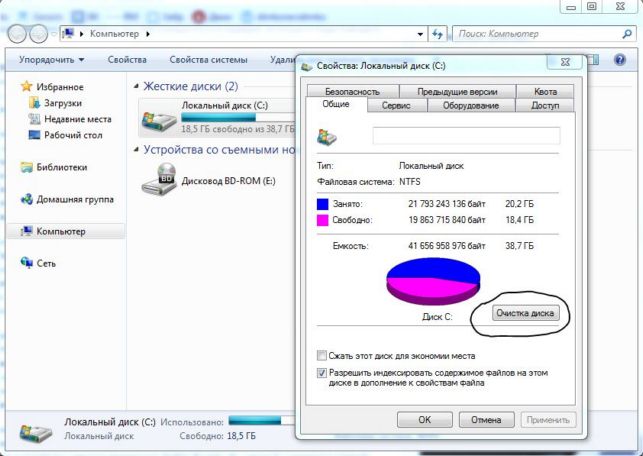Click the 41 656 958 976 байт capacity value

coord(447,246)
